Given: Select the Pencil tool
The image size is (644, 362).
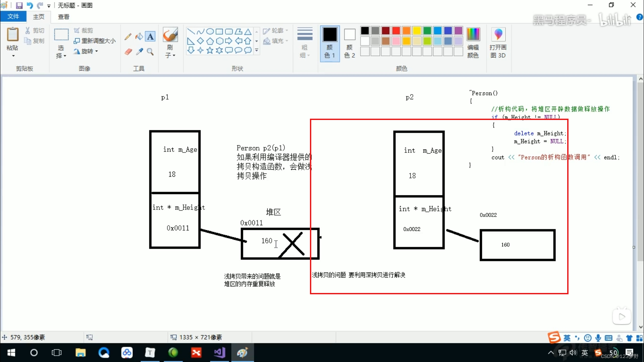Looking at the screenshot, I should [128, 37].
